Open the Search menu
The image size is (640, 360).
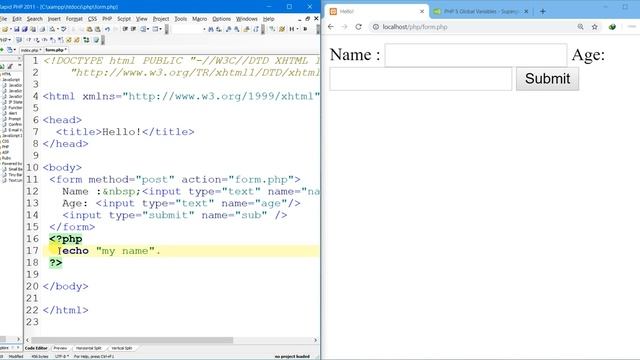[35, 19]
